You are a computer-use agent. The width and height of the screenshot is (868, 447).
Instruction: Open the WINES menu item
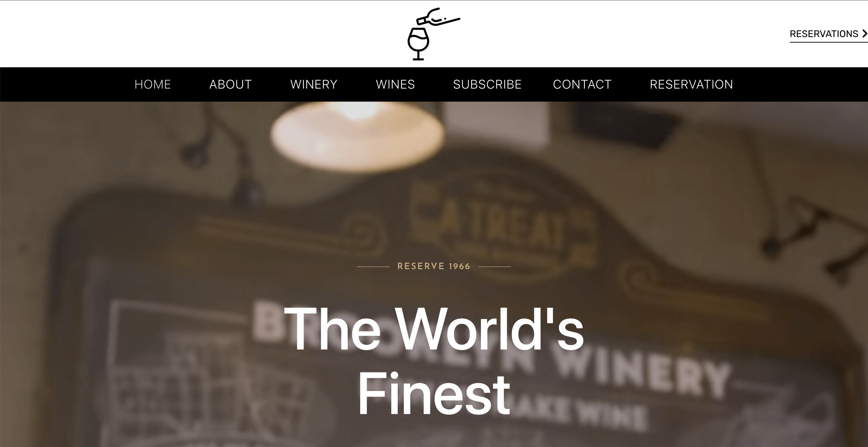pos(395,84)
